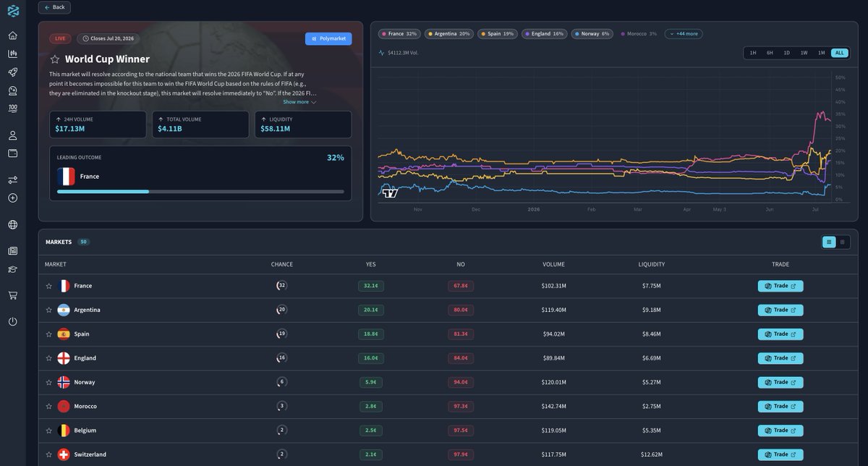This screenshot has width=868, height=466.
Task: Click Argentina YES price 20.1¢
Action: [371, 310]
